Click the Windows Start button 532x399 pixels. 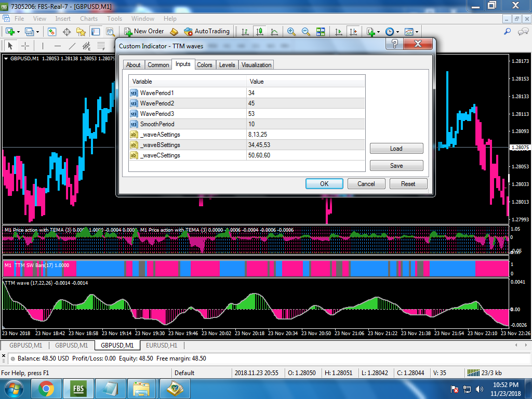(14, 389)
